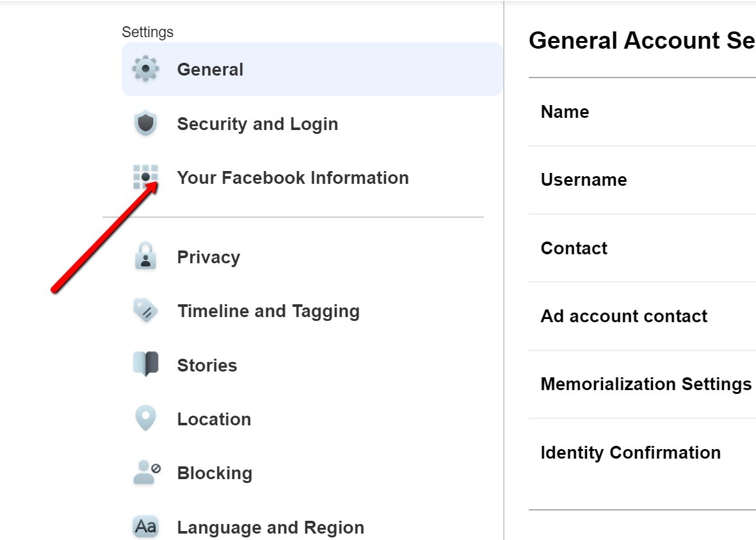Screen dimensions: 756x540
Task: Click the Timeline and Tagging tag icon
Action: 145,310
